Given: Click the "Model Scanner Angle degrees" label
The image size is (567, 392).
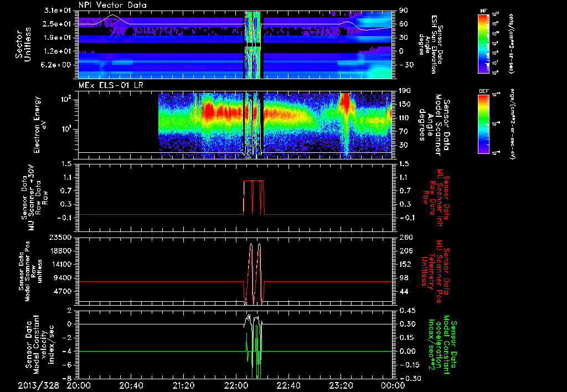Looking at the screenshot, I should tap(434, 125).
